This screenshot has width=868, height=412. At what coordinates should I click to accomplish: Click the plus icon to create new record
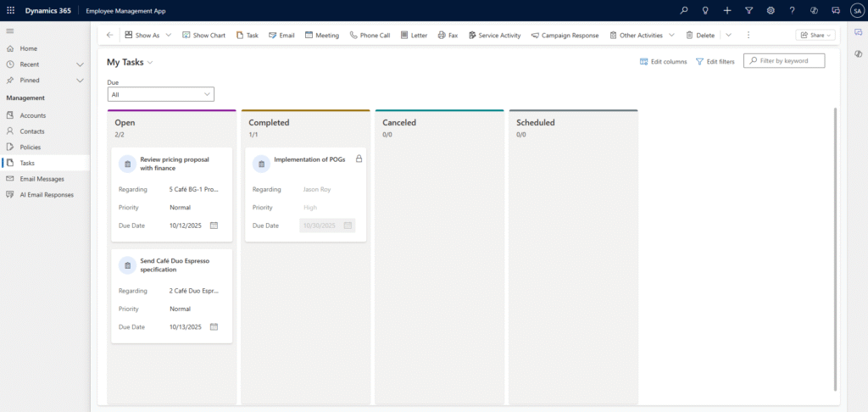(727, 10)
